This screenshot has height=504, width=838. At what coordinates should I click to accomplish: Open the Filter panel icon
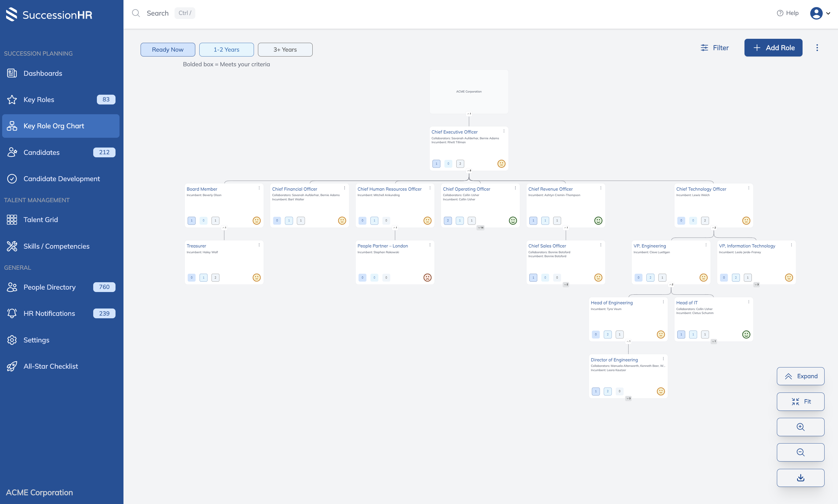(x=704, y=48)
